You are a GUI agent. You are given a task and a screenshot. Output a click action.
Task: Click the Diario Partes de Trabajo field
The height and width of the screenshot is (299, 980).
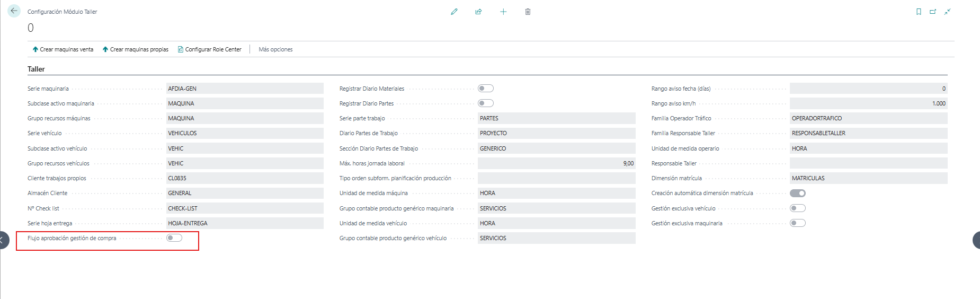556,133
